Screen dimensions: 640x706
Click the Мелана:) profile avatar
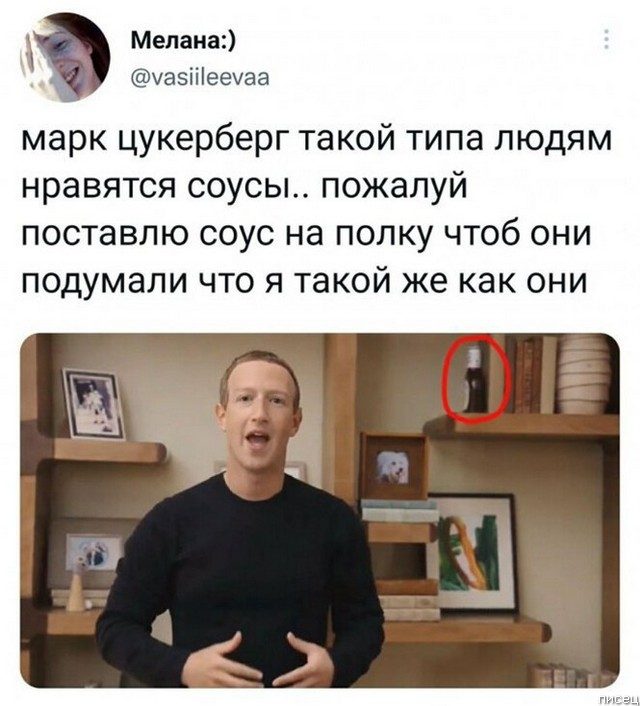65,57
